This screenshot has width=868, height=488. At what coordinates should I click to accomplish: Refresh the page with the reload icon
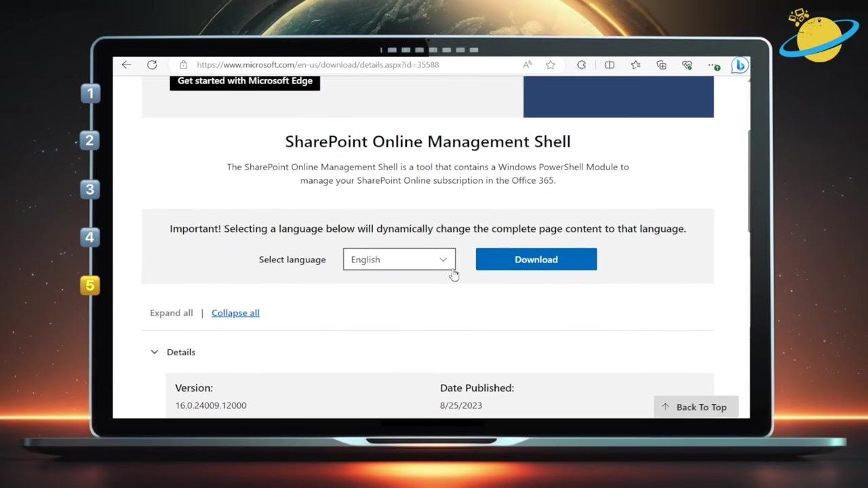(152, 65)
